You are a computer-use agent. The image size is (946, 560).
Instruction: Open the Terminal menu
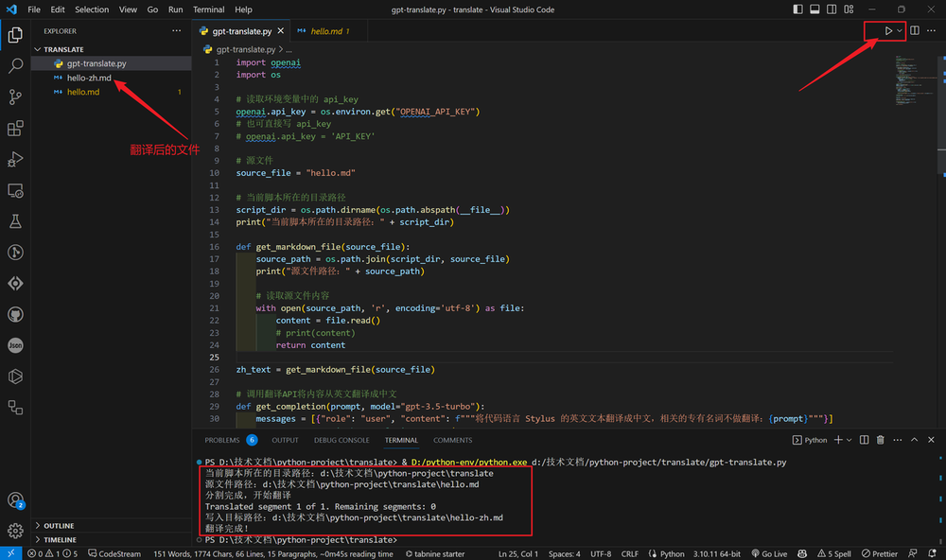pos(209,9)
